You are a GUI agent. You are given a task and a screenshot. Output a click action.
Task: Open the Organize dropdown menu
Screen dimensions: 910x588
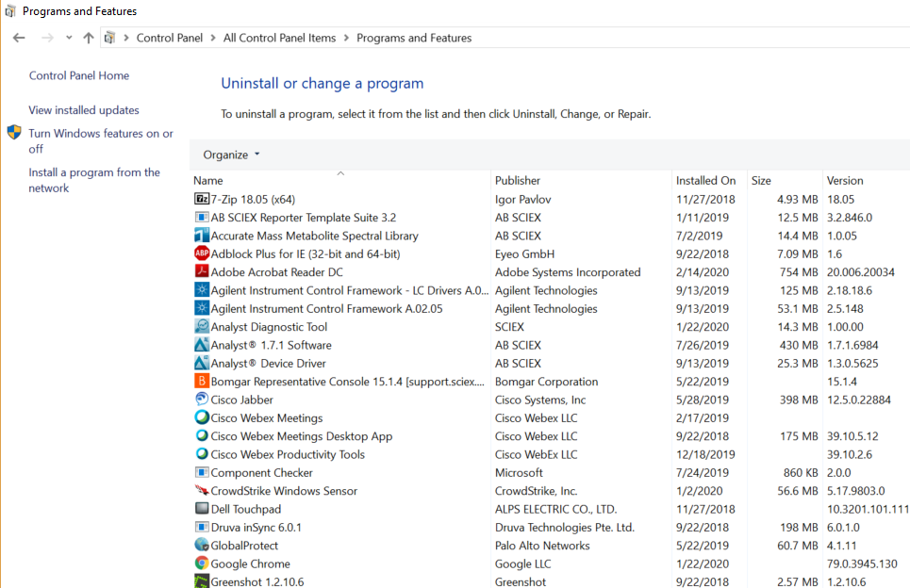tap(231, 155)
